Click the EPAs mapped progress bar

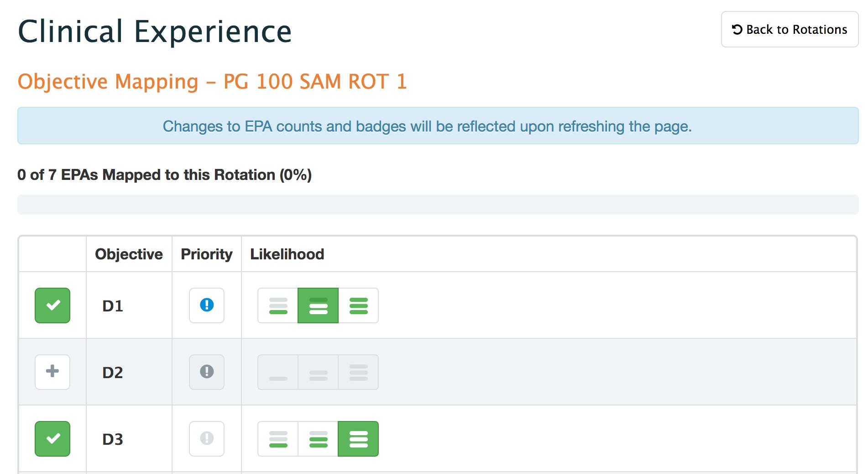(438, 205)
